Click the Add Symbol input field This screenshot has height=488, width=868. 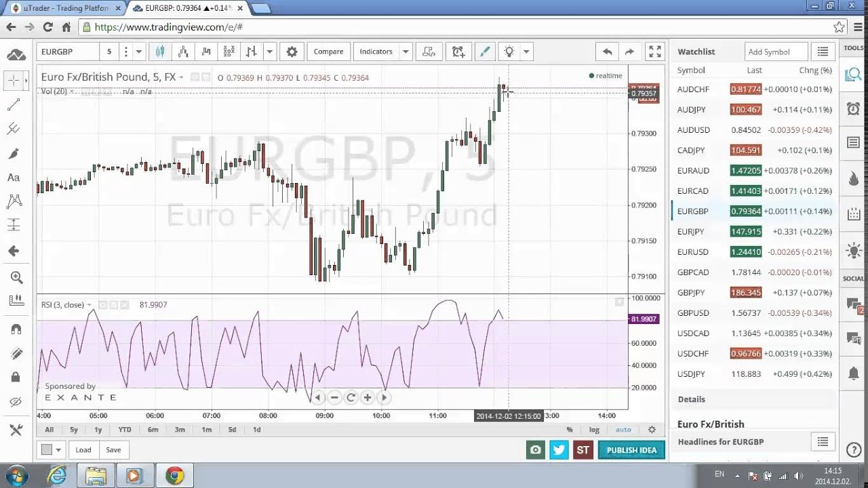coord(775,52)
